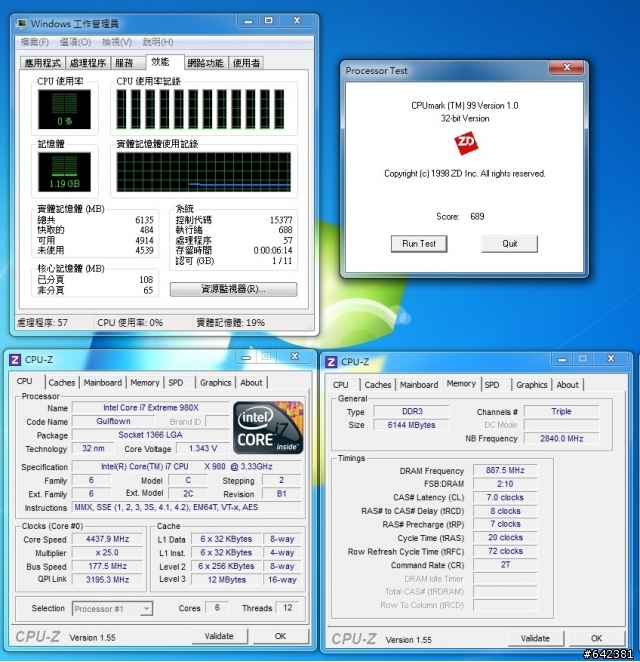The height and width of the screenshot is (662, 640).
Task: Click the Score value 689
Action: pyautogui.click(x=477, y=217)
